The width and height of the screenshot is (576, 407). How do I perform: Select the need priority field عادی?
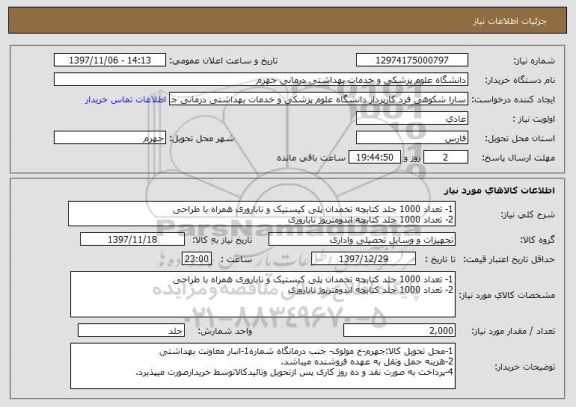coord(412,118)
